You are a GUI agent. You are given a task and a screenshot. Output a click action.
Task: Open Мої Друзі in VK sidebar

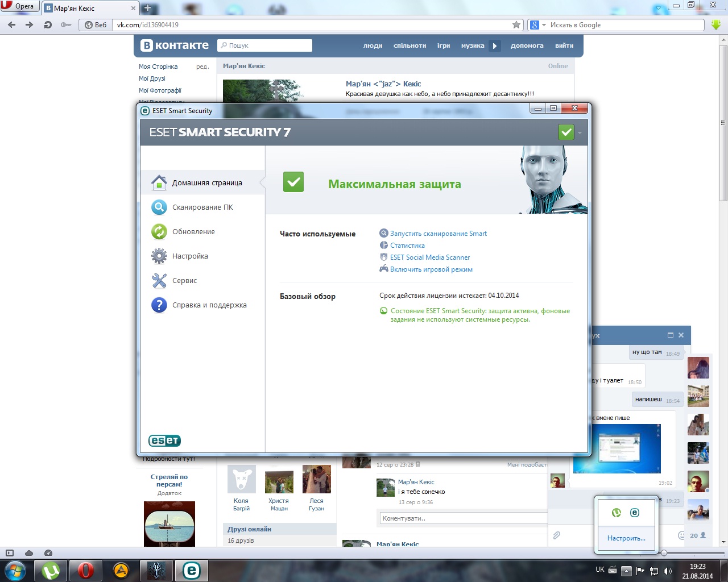click(152, 78)
